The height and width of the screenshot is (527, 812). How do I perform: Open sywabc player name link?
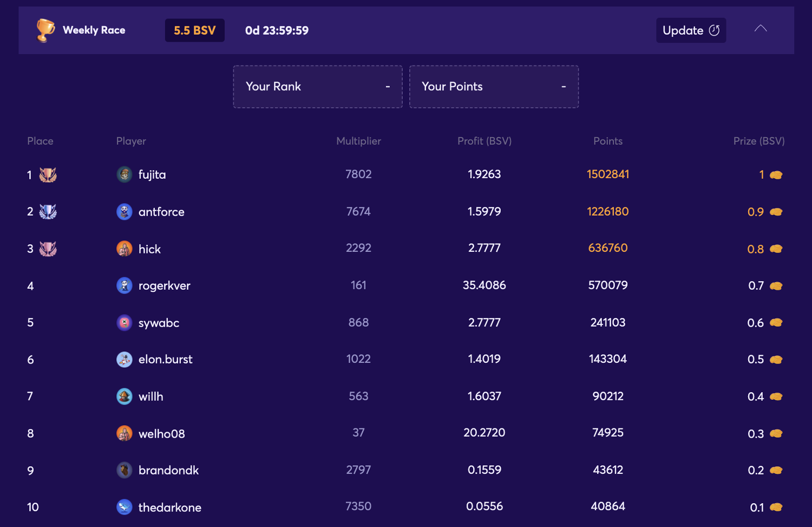[159, 323]
